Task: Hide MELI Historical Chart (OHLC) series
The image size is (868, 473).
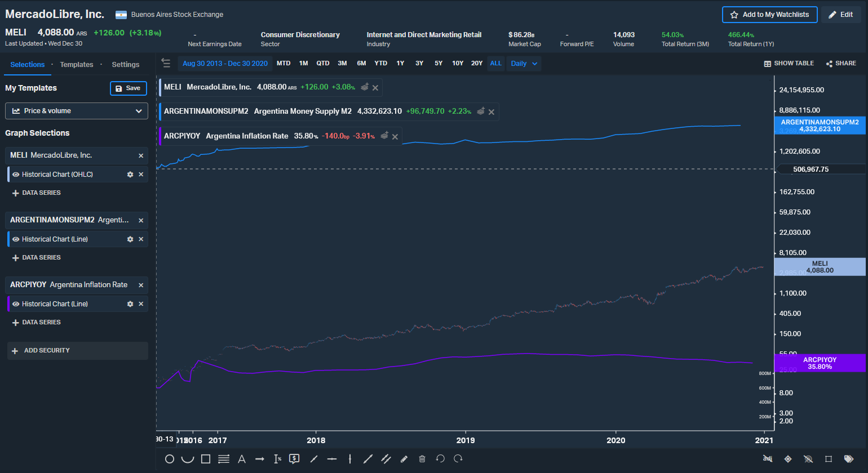Action: pyautogui.click(x=16, y=175)
